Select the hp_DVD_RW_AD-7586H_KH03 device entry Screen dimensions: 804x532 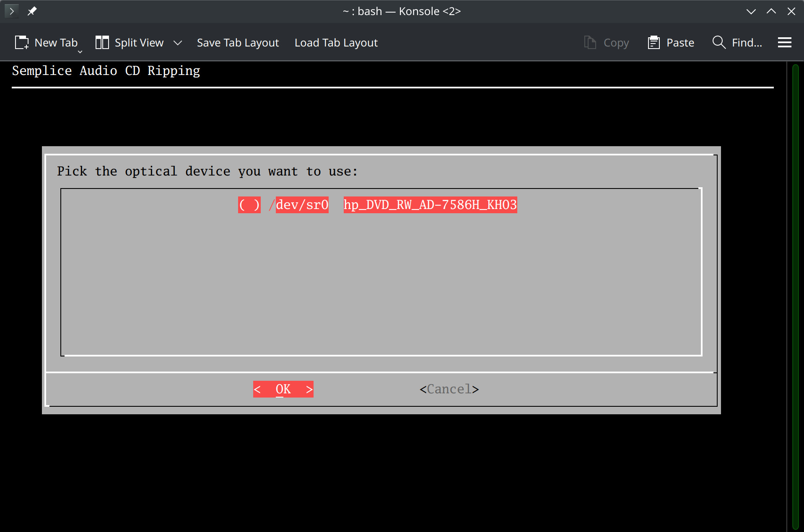click(430, 205)
